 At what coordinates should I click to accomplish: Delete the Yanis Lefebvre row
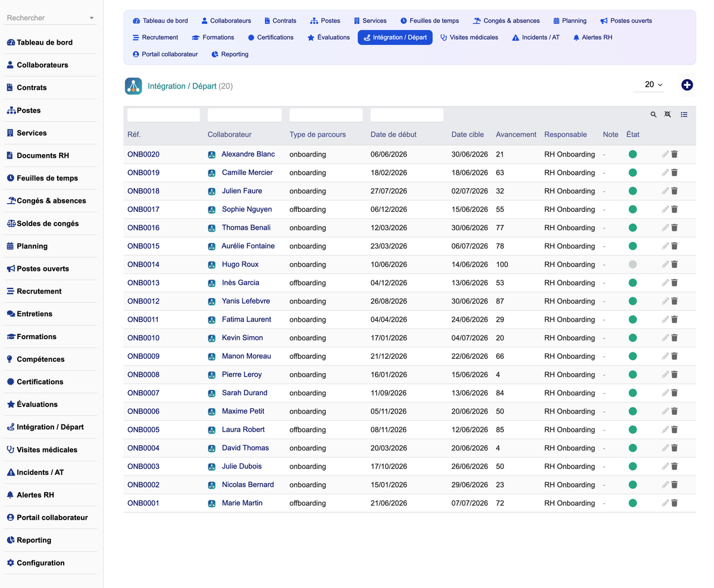675,301
